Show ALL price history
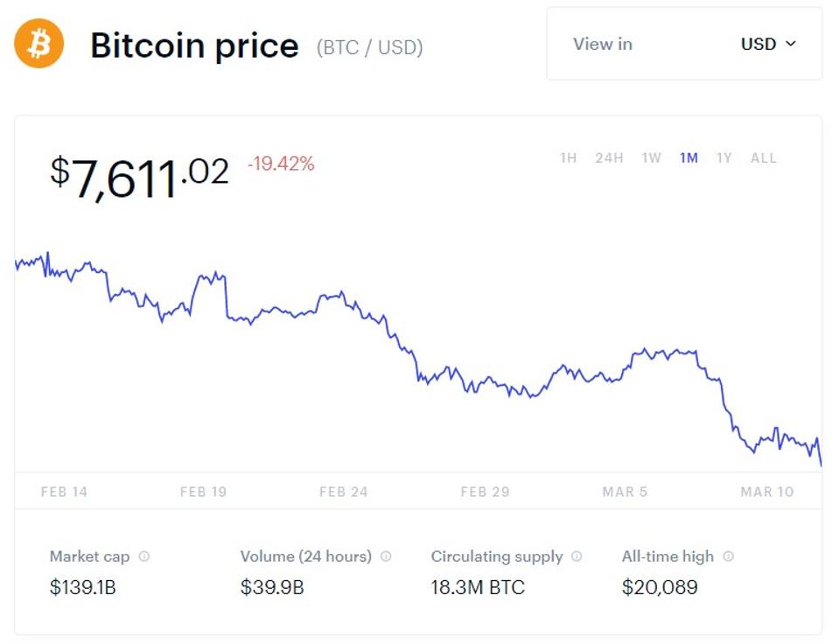This screenshot has height=644, width=839. tap(763, 158)
